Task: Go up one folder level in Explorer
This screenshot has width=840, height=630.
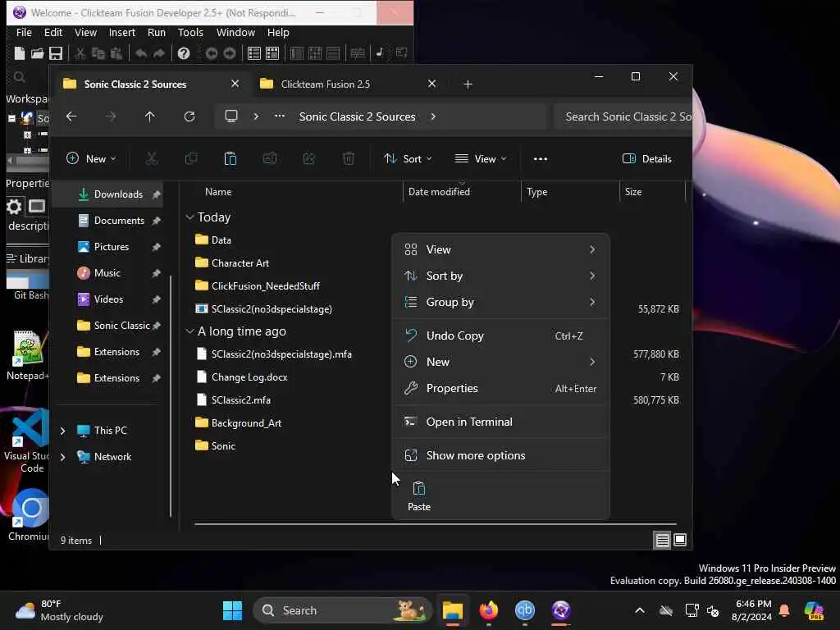Action: 149,116
